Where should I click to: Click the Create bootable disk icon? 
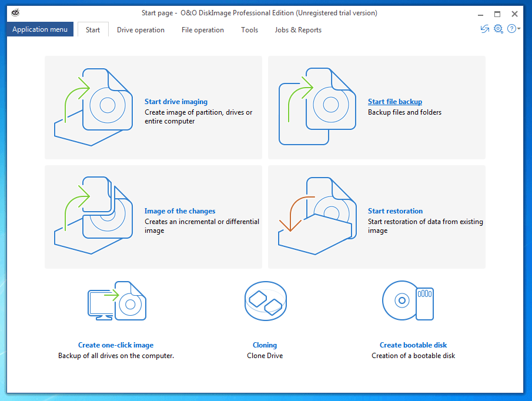pos(408,300)
